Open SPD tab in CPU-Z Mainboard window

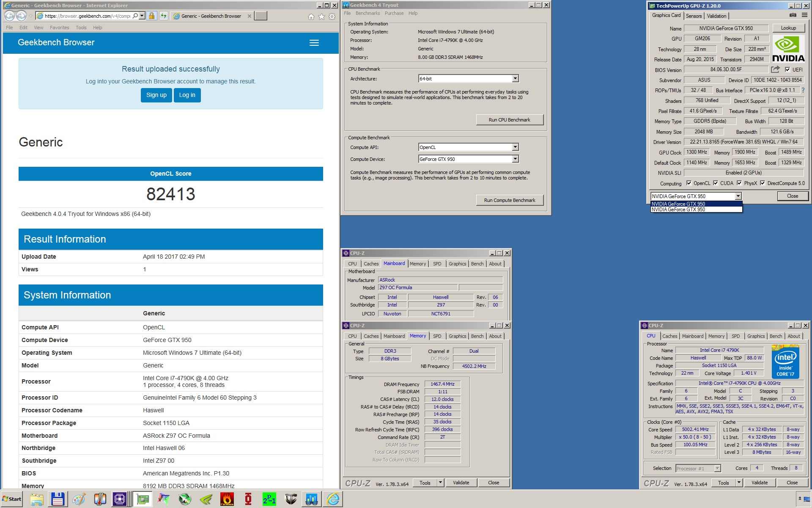[437, 264]
